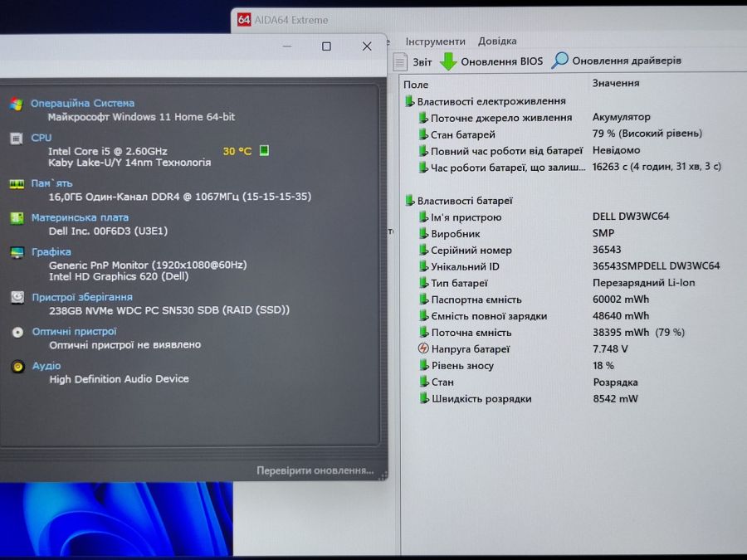The width and height of the screenshot is (747, 560).
Task: Click the monitor graphics icon
Action: click(x=17, y=252)
